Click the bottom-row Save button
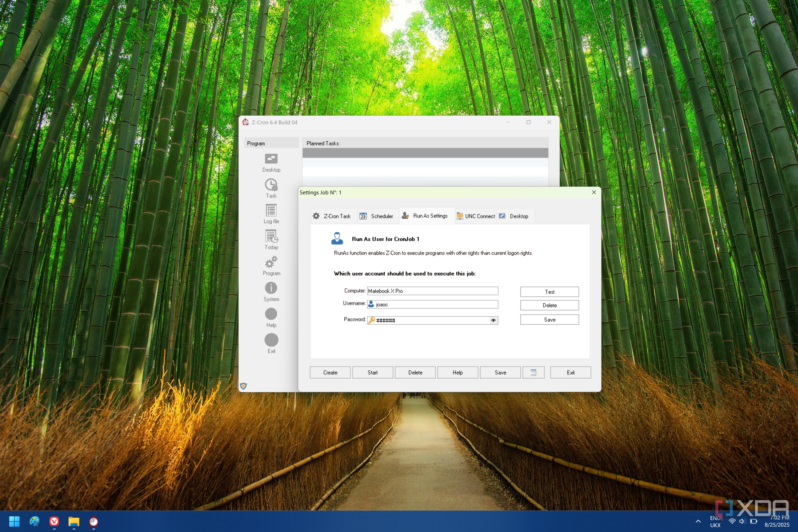Image resolution: width=798 pixels, height=532 pixels. (501, 373)
